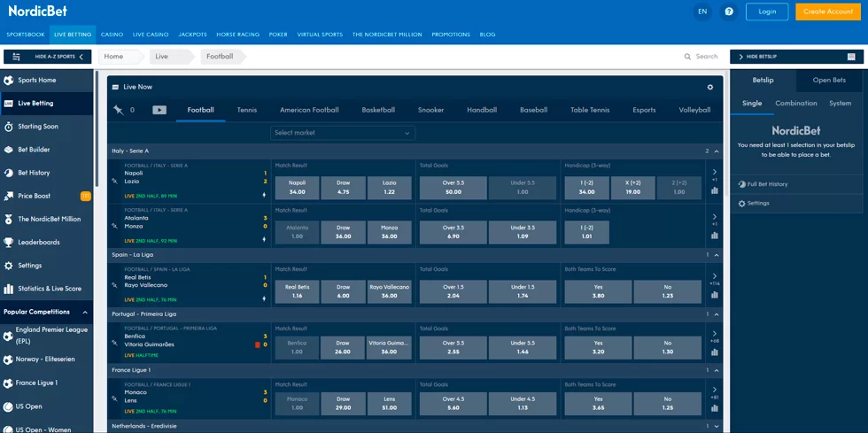Click the Price Boost icon in sidebar
Viewport: 868px width, 433px height.
8,196
